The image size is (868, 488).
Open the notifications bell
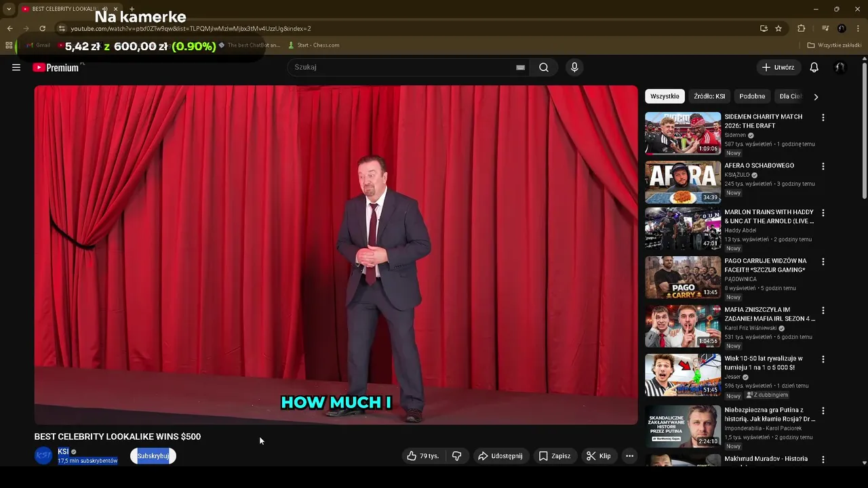[814, 67]
